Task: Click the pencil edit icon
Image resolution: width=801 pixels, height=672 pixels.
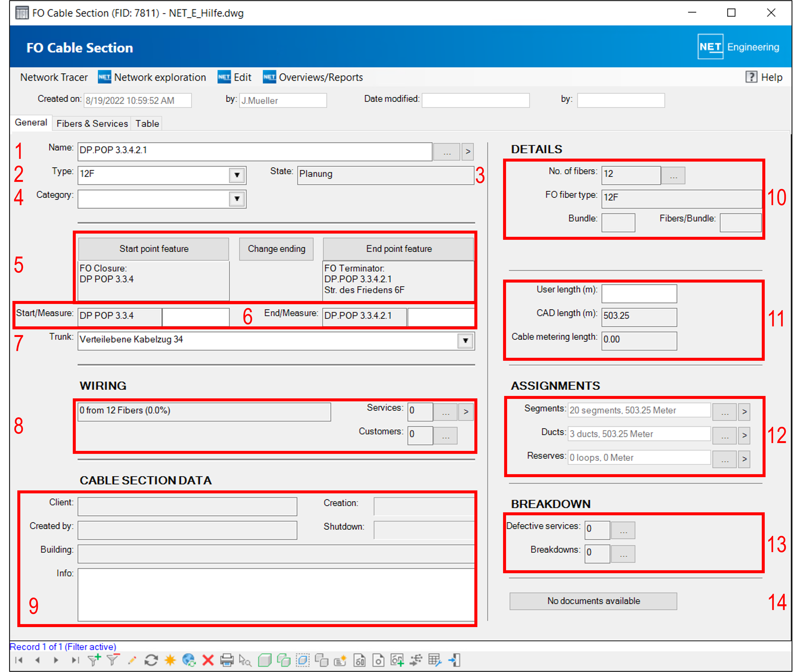Action: click(132, 660)
